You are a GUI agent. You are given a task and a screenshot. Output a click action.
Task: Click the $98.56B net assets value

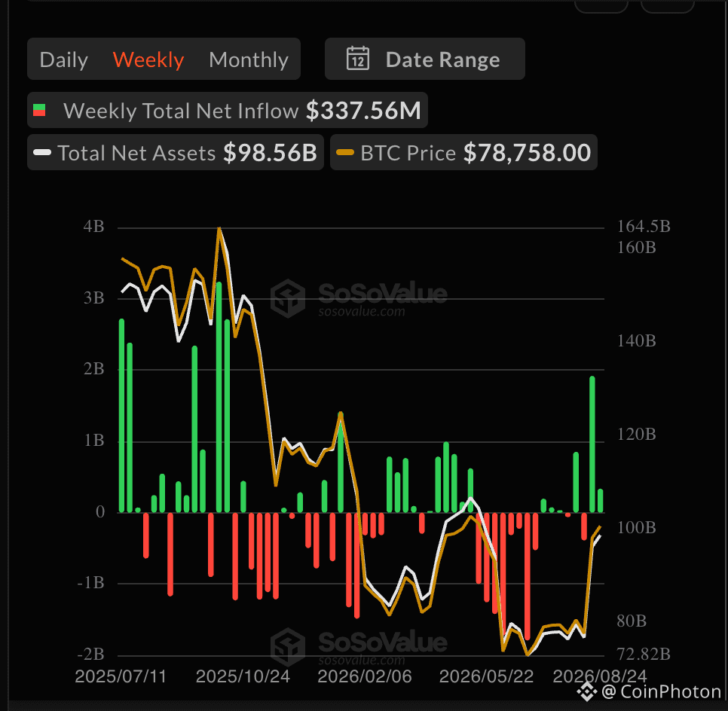click(x=271, y=153)
